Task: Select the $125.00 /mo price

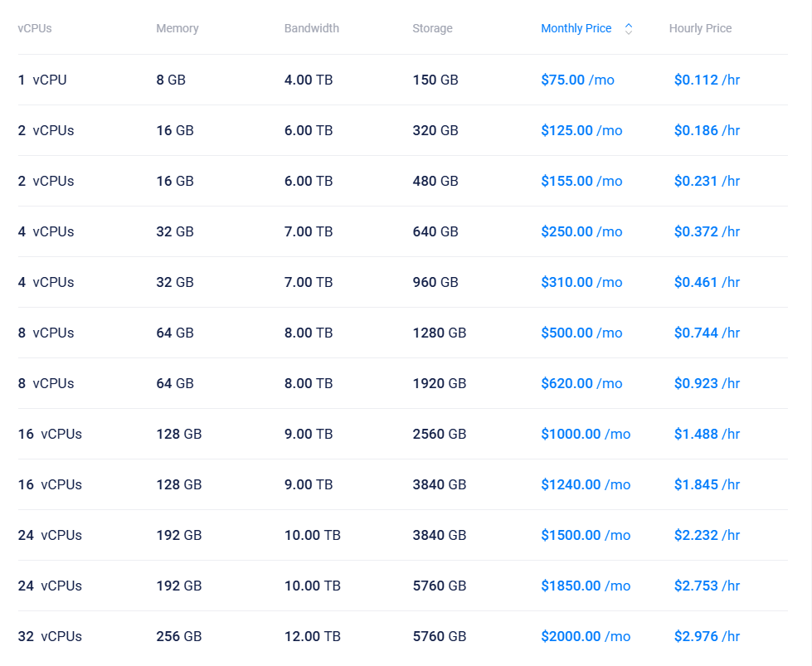Action: click(x=581, y=131)
